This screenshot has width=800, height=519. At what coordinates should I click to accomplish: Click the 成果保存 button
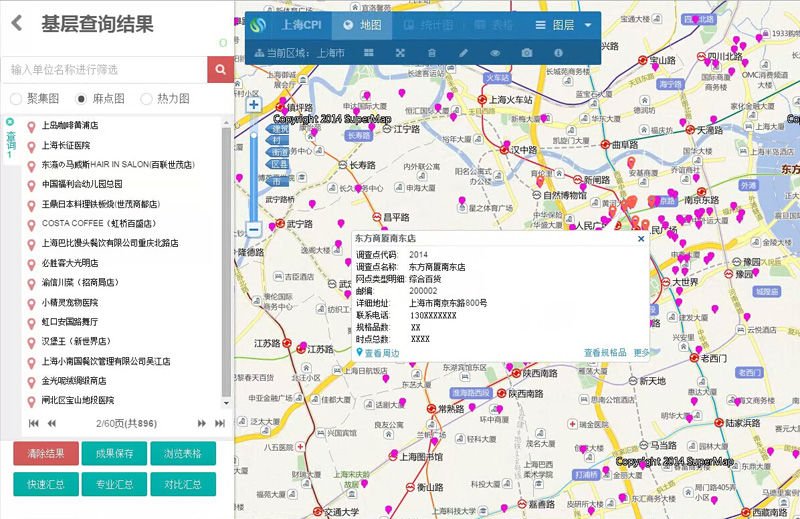click(114, 453)
